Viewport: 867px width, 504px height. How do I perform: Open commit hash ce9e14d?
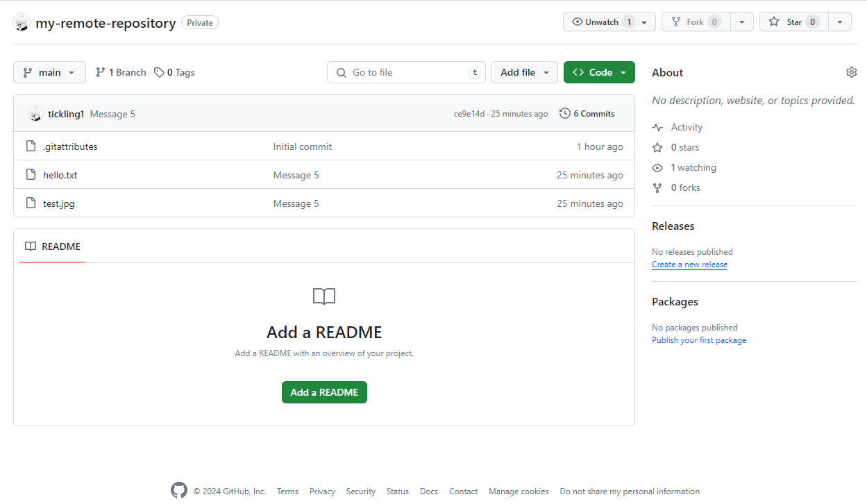469,114
